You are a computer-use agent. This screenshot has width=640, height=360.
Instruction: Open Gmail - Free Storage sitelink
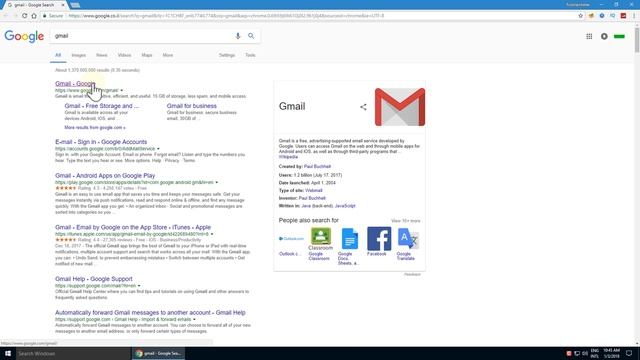coord(101,106)
